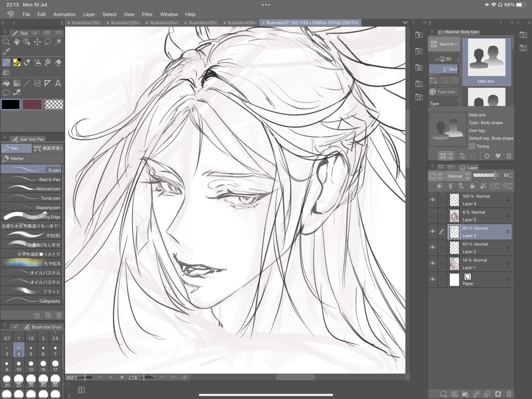
Task: Hide Layer 1 visibility eye
Action: pyautogui.click(x=433, y=263)
